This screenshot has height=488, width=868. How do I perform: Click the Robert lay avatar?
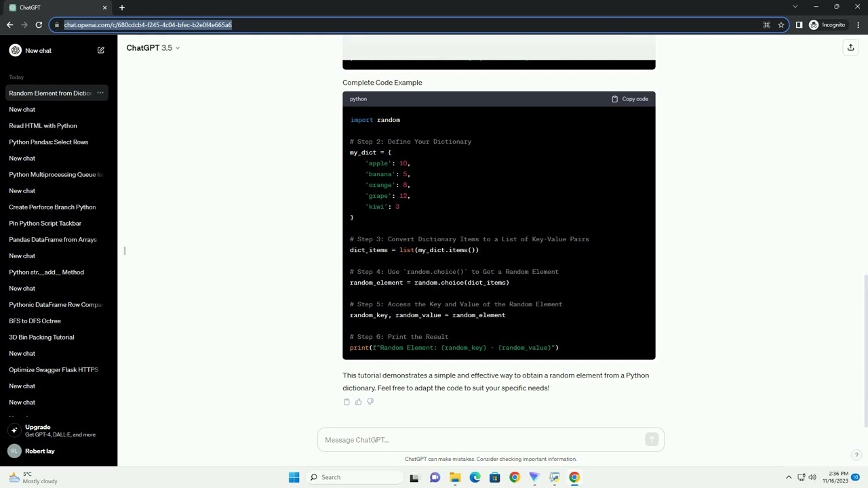click(x=14, y=451)
